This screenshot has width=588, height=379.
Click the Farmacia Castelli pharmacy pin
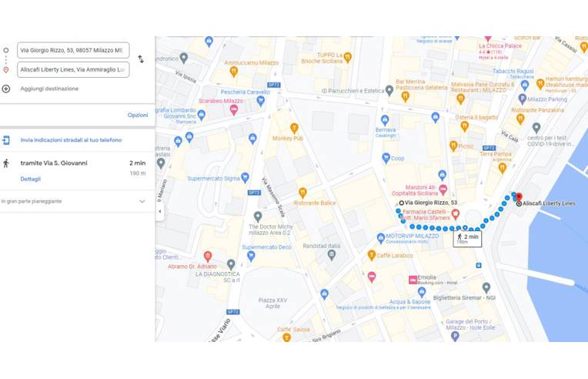[x=456, y=213]
